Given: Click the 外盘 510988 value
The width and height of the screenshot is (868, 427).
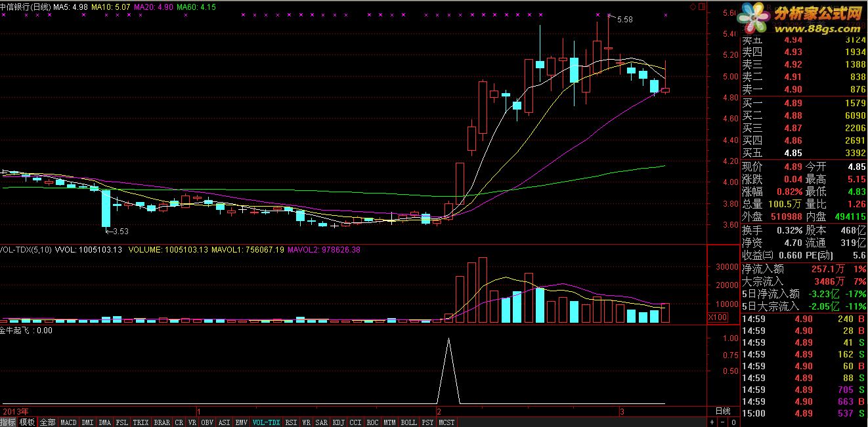Looking at the screenshot, I should (785, 216).
